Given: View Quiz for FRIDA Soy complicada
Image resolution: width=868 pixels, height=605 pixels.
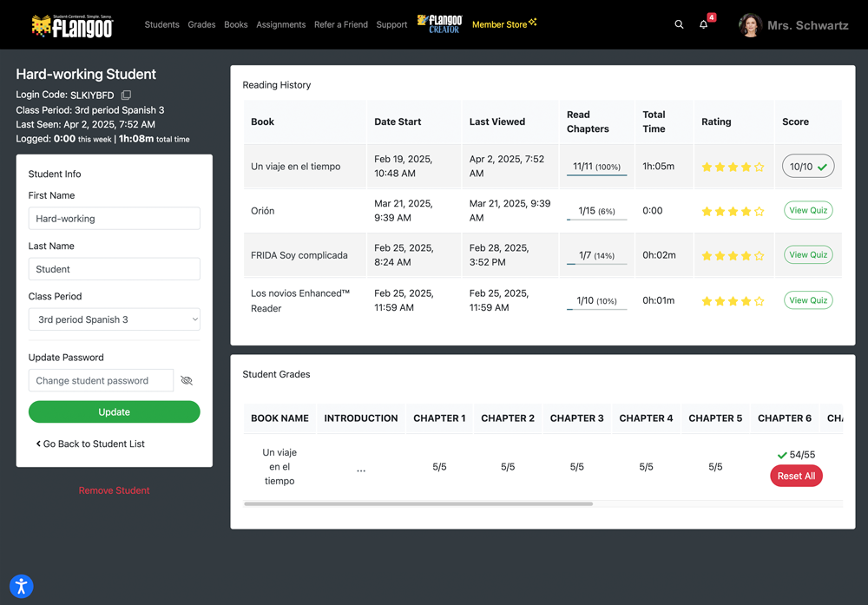Looking at the screenshot, I should point(807,255).
